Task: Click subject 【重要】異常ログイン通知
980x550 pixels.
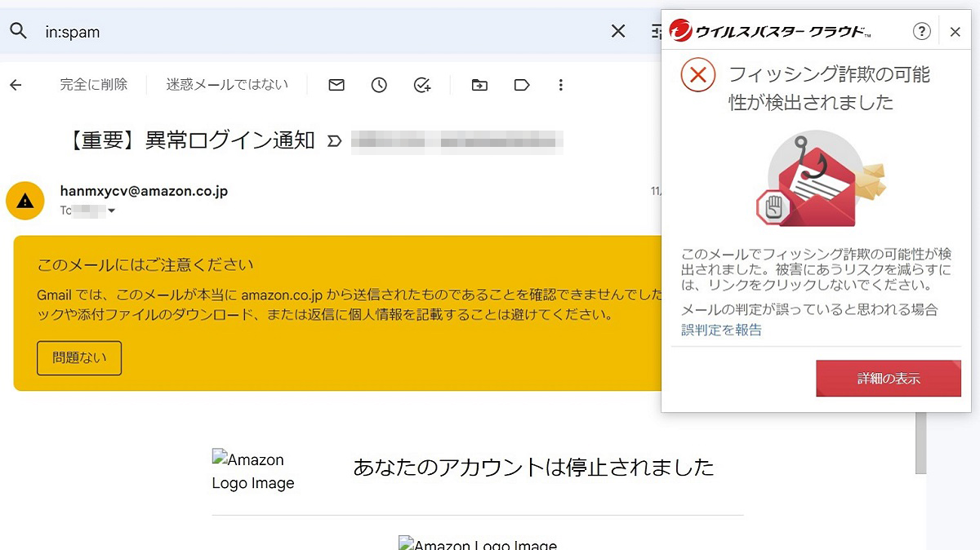Action: [189, 140]
